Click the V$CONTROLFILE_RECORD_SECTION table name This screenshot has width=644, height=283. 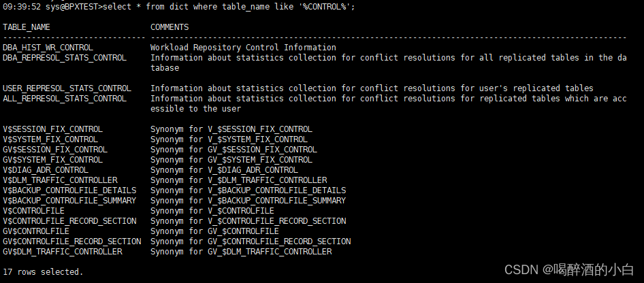(x=69, y=221)
